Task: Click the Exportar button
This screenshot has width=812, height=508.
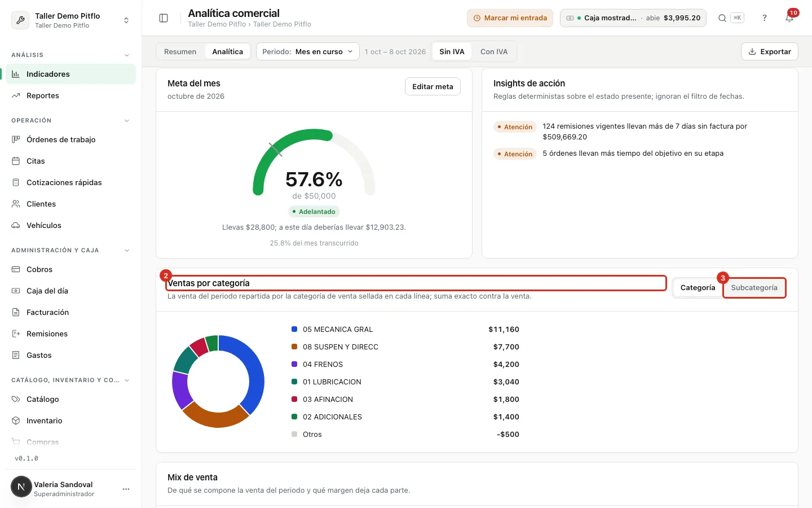Action: point(770,51)
